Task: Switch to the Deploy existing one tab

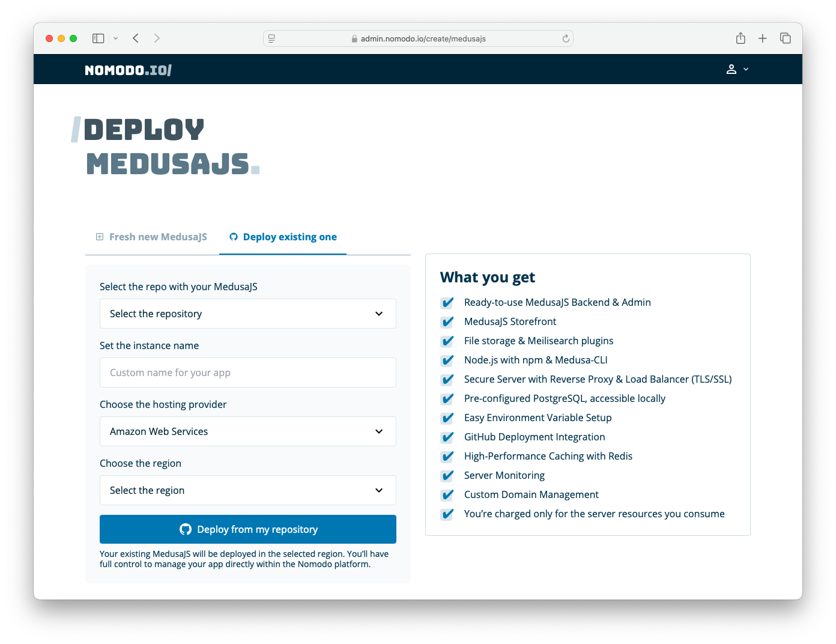Action: pyautogui.click(x=283, y=237)
